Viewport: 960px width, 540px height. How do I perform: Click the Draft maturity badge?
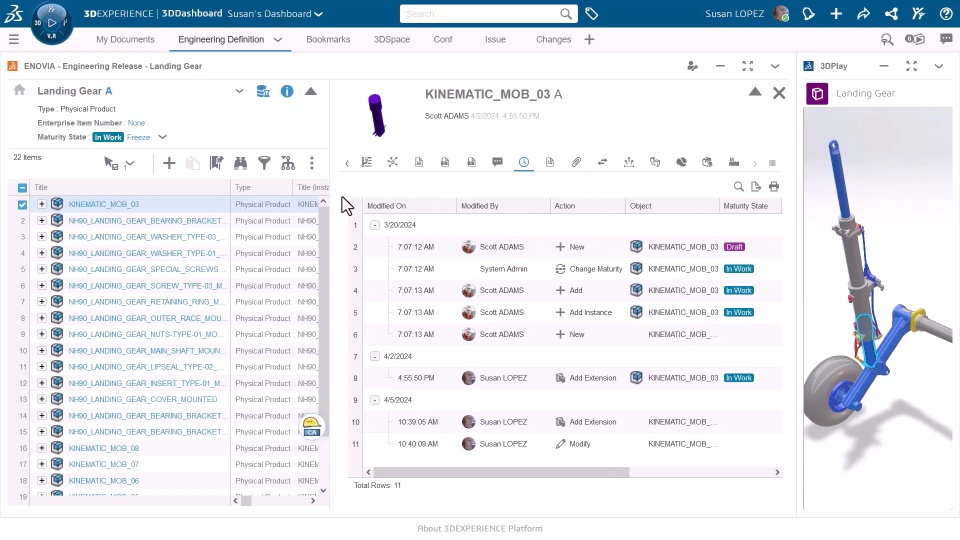point(734,247)
